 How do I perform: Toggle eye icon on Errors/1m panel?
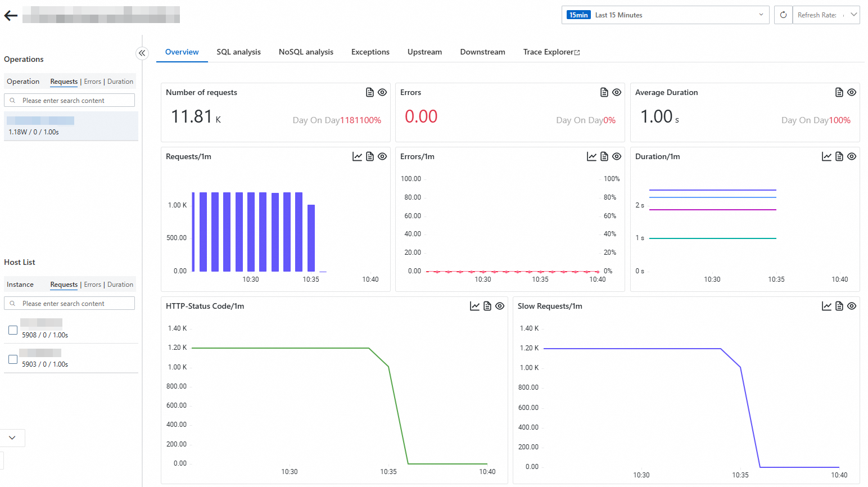click(617, 156)
